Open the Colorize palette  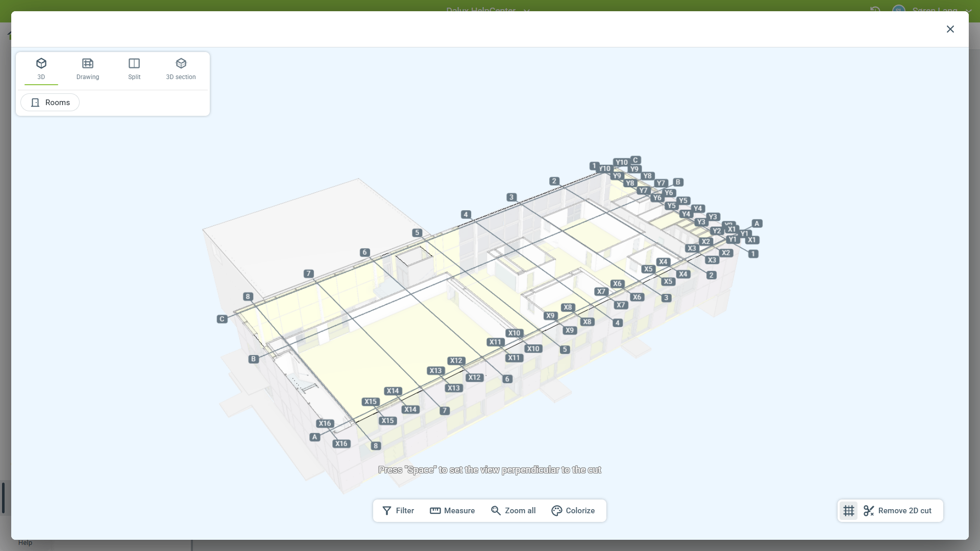click(x=573, y=511)
